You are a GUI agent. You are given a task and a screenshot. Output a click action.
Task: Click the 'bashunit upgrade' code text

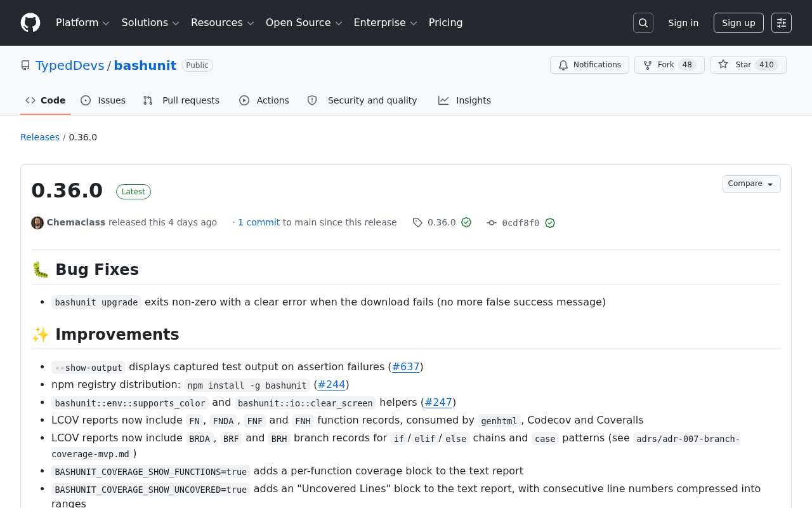(x=96, y=302)
